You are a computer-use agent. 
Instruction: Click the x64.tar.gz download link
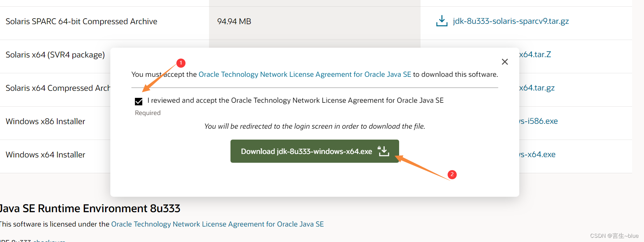click(x=537, y=88)
